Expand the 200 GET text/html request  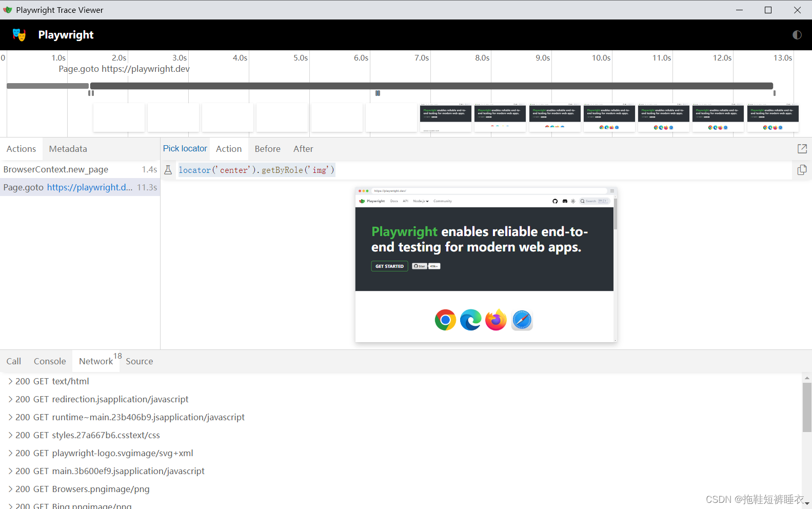point(10,381)
